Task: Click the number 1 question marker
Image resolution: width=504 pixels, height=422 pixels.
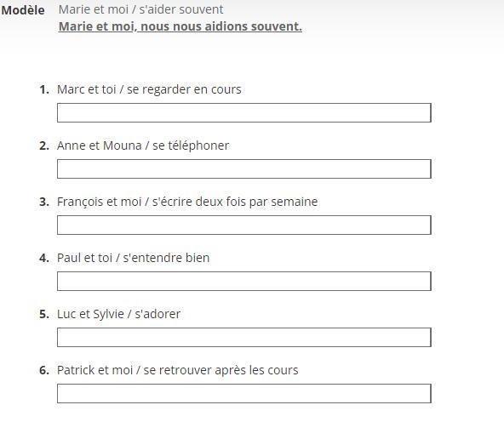Action: click(44, 89)
